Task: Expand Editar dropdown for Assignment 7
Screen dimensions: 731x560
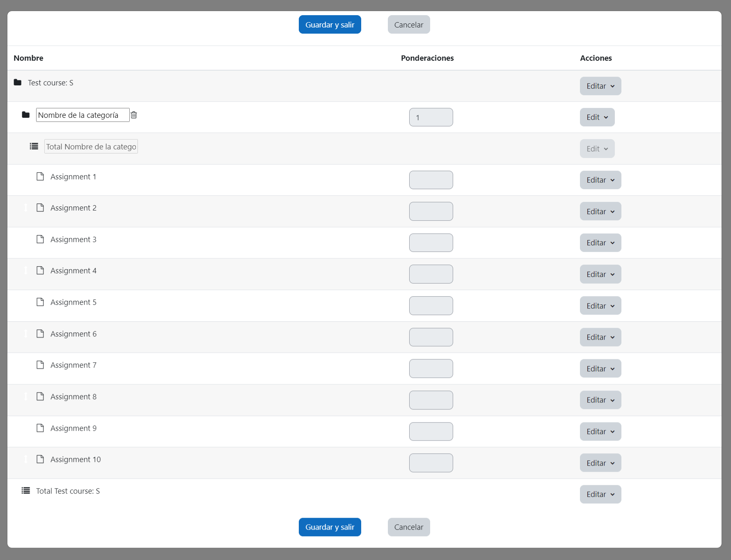Action: coord(600,368)
